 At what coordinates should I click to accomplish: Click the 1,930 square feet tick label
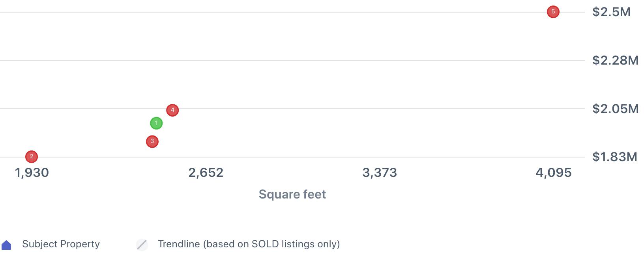point(32,173)
